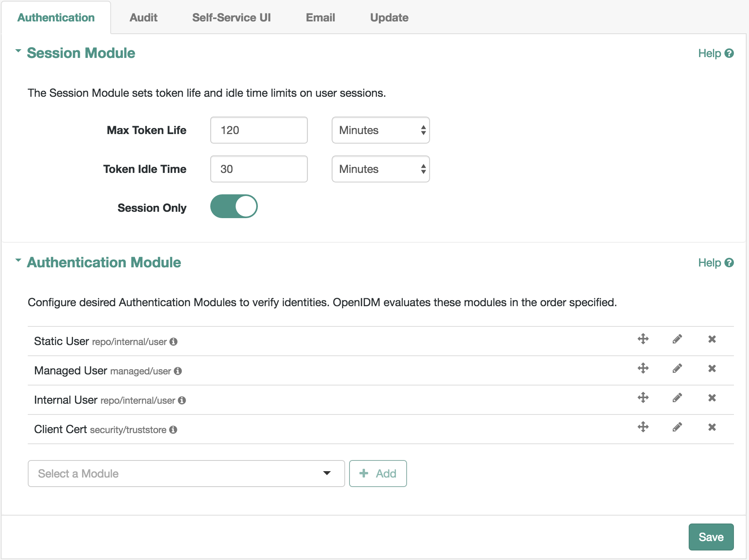
Task: Open Max Token Life units dropdown
Action: (381, 130)
